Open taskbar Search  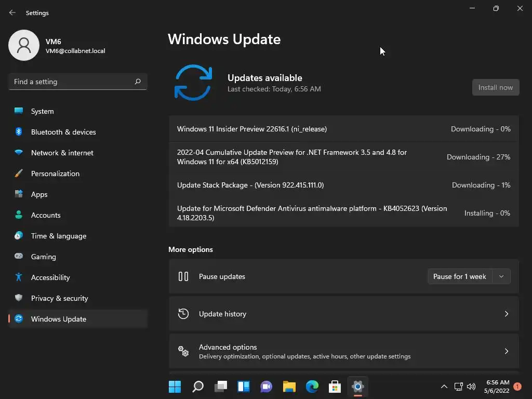pyautogui.click(x=198, y=387)
